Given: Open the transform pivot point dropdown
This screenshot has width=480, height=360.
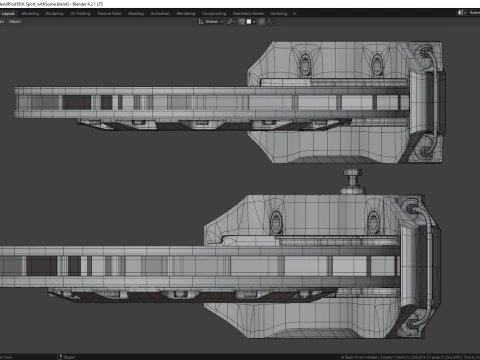Looking at the screenshot, I should tap(231, 22).
